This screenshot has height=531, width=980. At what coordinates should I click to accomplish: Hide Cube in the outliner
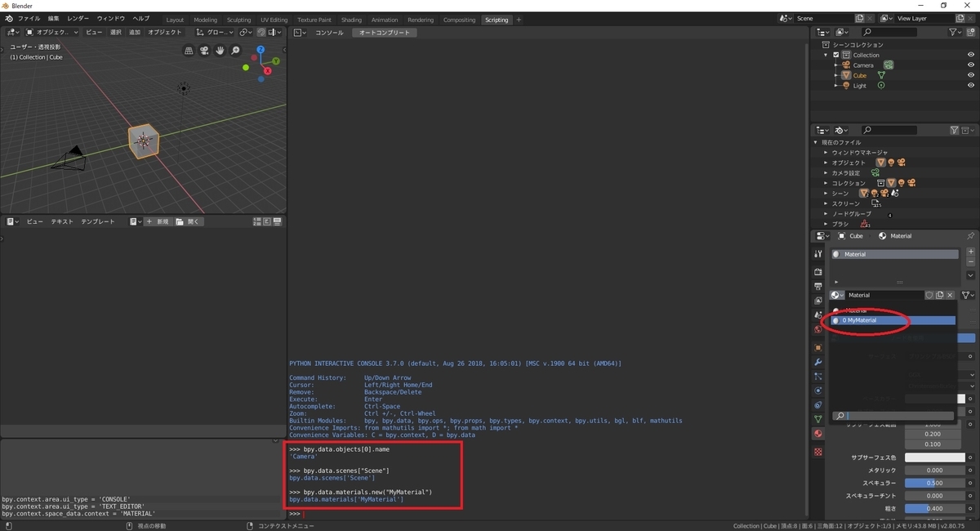(971, 75)
